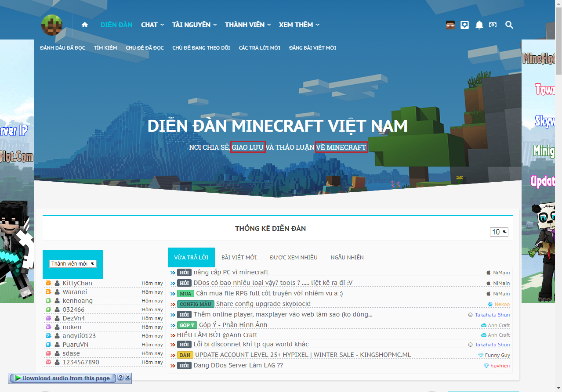Click the HỎI tag on 'Dạng DDos Server Làm LAG ??'
The height and width of the screenshot is (392, 562).
[184, 366]
